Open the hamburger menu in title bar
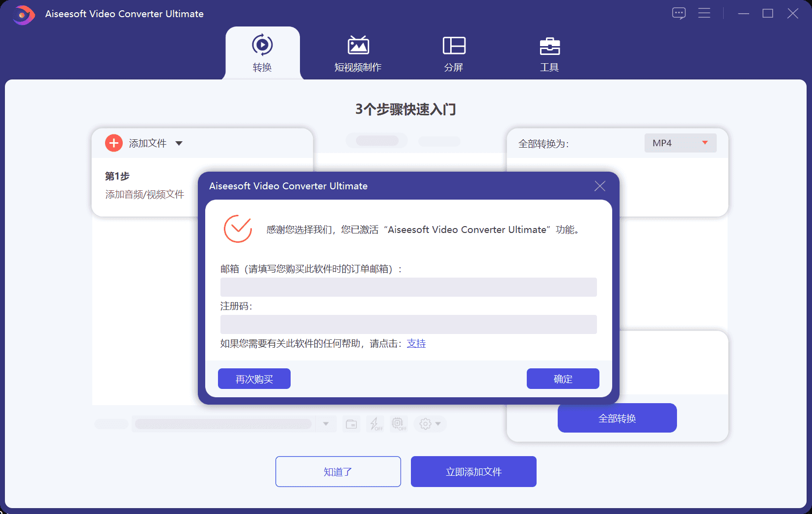 click(704, 13)
